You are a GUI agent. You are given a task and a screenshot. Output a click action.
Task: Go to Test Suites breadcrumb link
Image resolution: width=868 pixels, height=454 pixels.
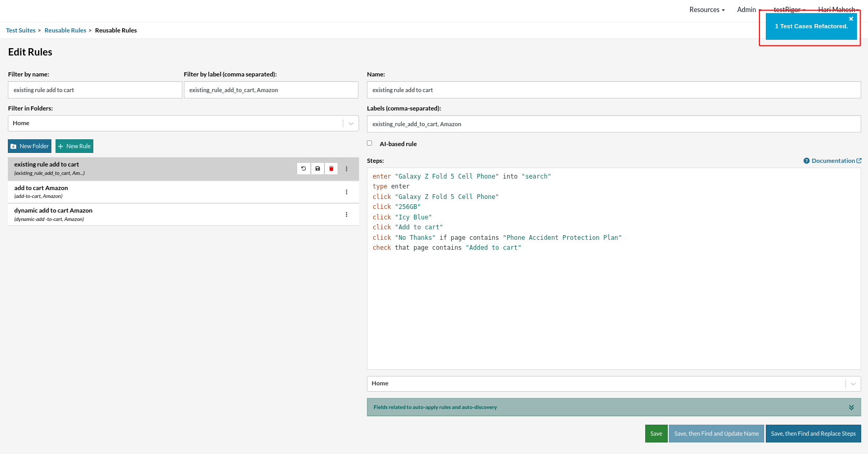pyautogui.click(x=21, y=30)
